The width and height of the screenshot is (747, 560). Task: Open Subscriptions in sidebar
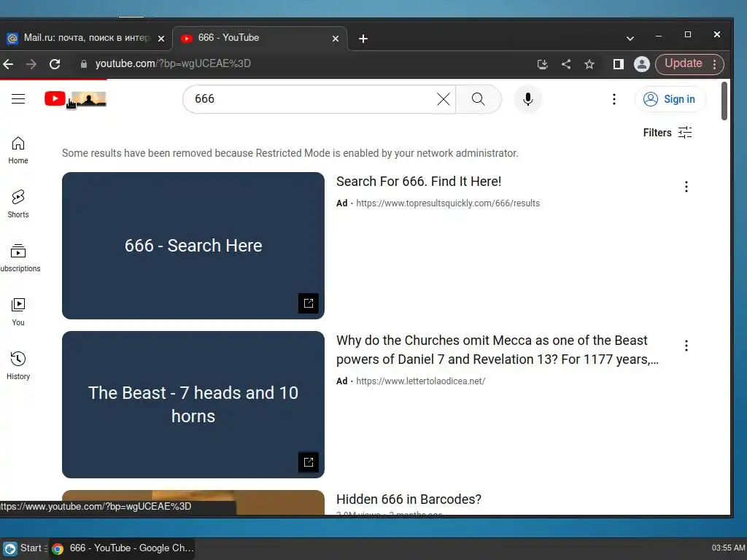pyautogui.click(x=18, y=258)
